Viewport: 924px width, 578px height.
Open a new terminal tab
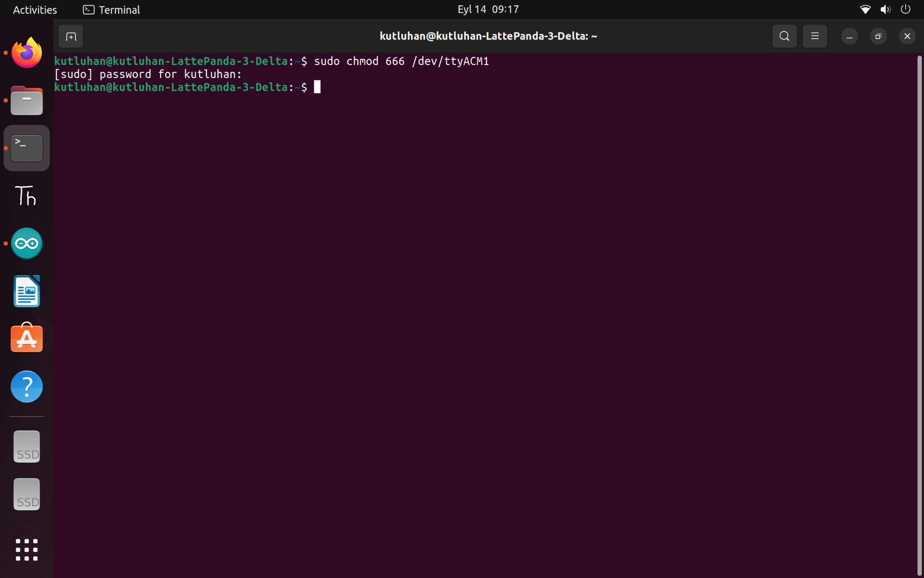click(x=71, y=37)
